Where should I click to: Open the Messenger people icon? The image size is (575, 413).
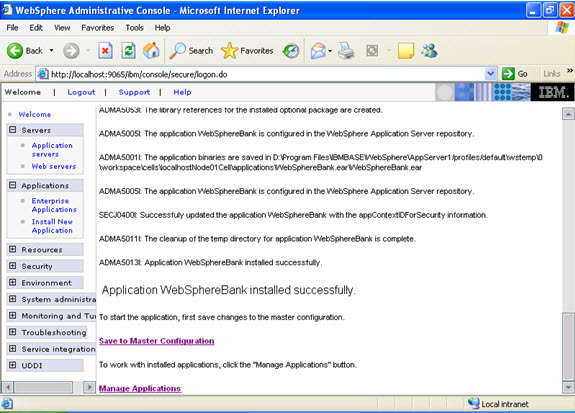pyautogui.click(x=429, y=51)
